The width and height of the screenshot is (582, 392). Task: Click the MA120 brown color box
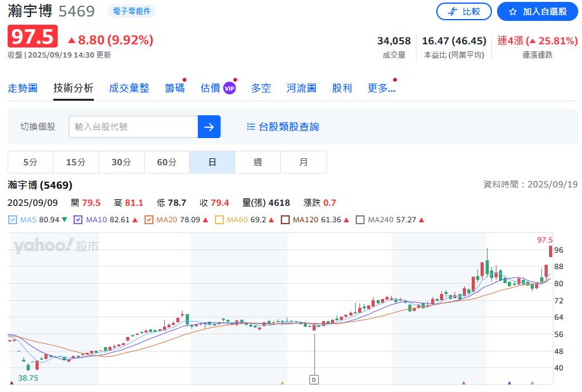tap(286, 220)
